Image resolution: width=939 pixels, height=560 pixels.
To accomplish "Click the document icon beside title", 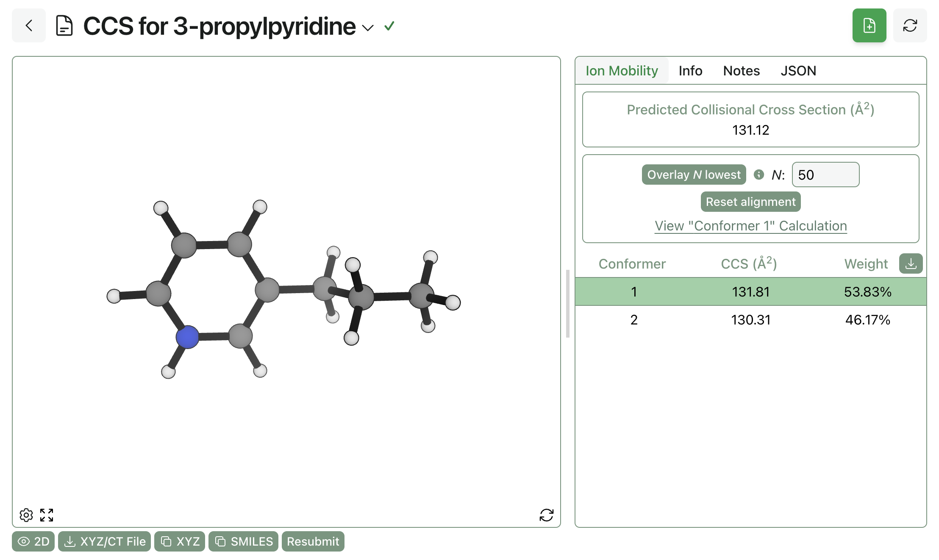I will pos(64,26).
